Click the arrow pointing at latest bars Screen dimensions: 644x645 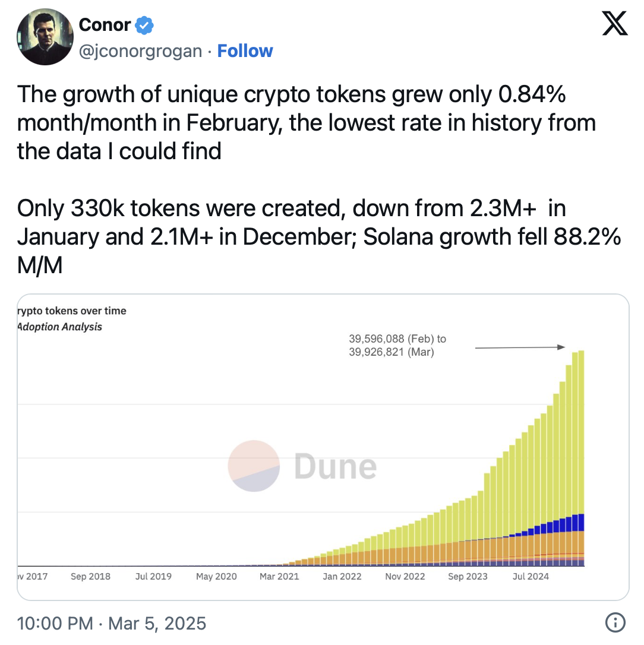coord(520,347)
